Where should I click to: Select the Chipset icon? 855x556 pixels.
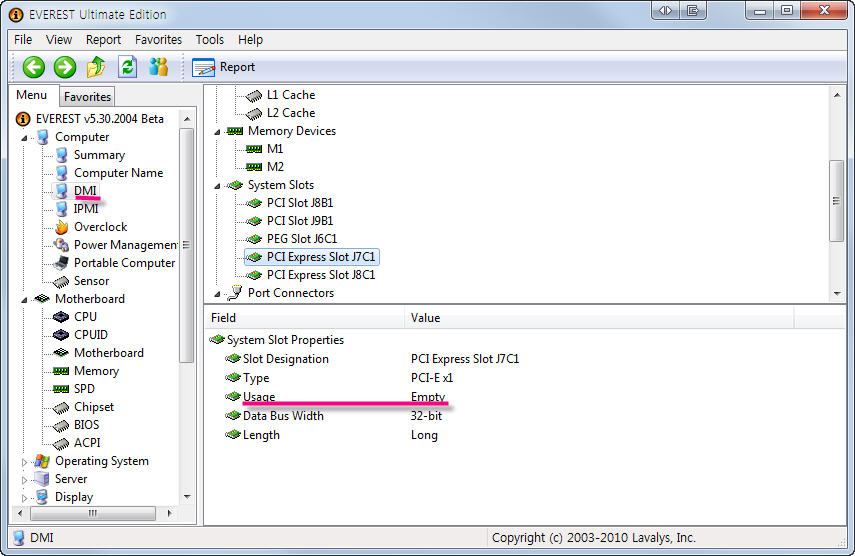pyautogui.click(x=61, y=407)
